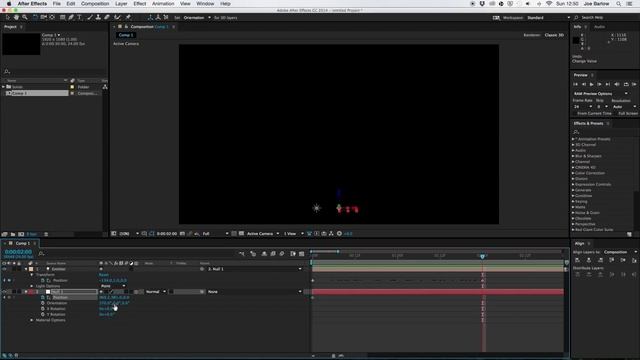Select the Pan Behind anchor tool

(52, 18)
